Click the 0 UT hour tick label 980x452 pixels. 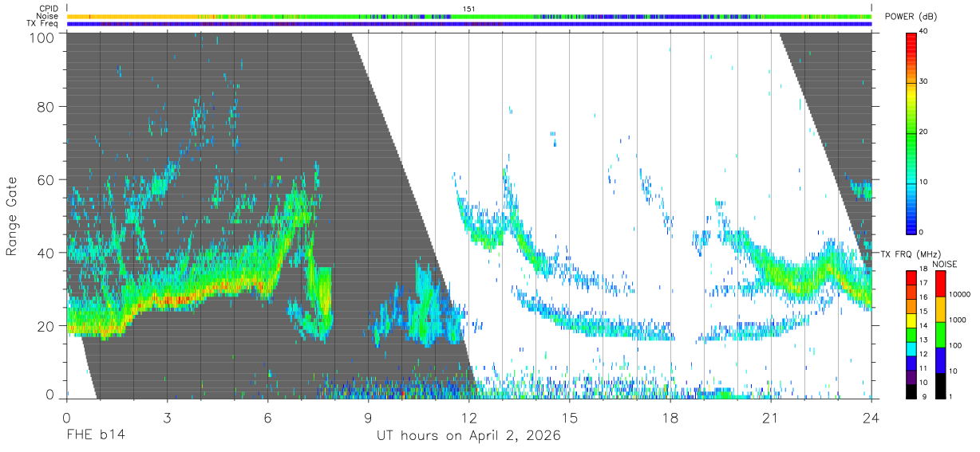point(66,419)
